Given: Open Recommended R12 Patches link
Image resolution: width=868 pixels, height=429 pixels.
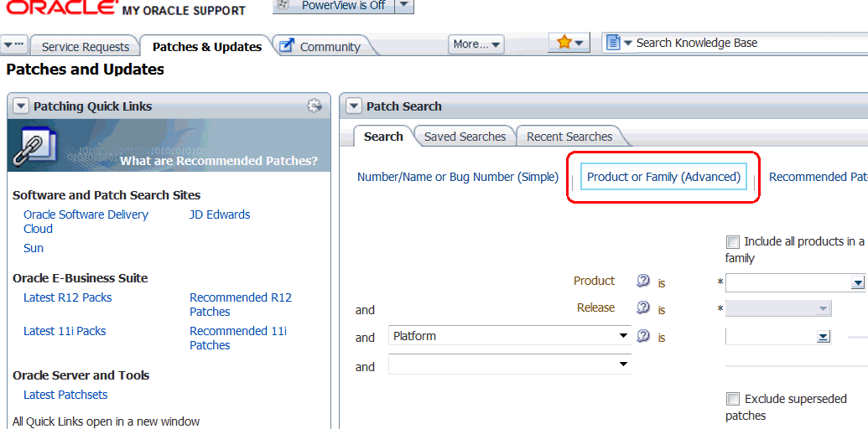Looking at the screenshot, I should tap(241, 305).
